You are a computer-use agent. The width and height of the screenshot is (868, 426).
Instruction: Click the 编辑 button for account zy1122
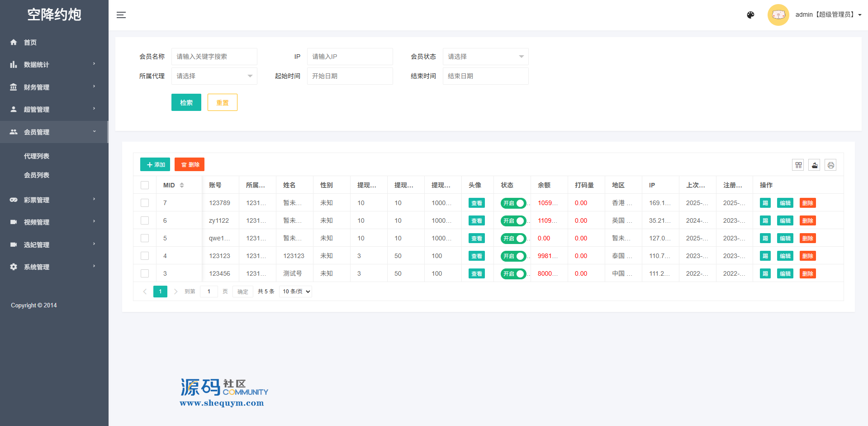click(785, 220)
